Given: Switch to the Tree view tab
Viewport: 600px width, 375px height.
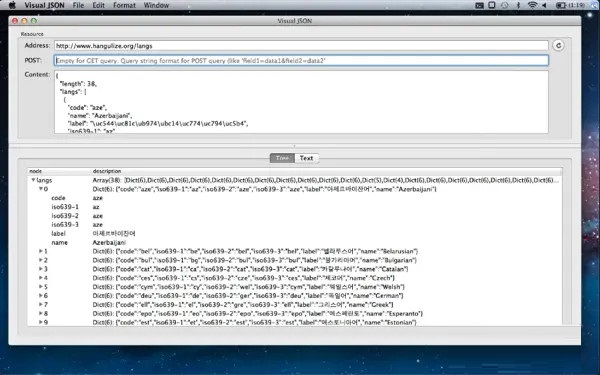Looking at the screenshot, I should pyautogui.click(x=282, y=158).
